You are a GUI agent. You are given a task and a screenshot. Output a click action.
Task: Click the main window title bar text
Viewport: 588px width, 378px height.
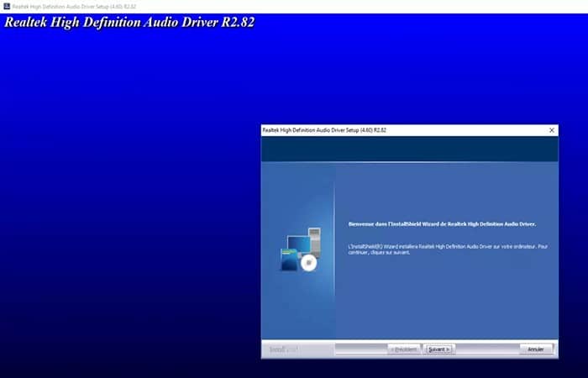[73, 6]
